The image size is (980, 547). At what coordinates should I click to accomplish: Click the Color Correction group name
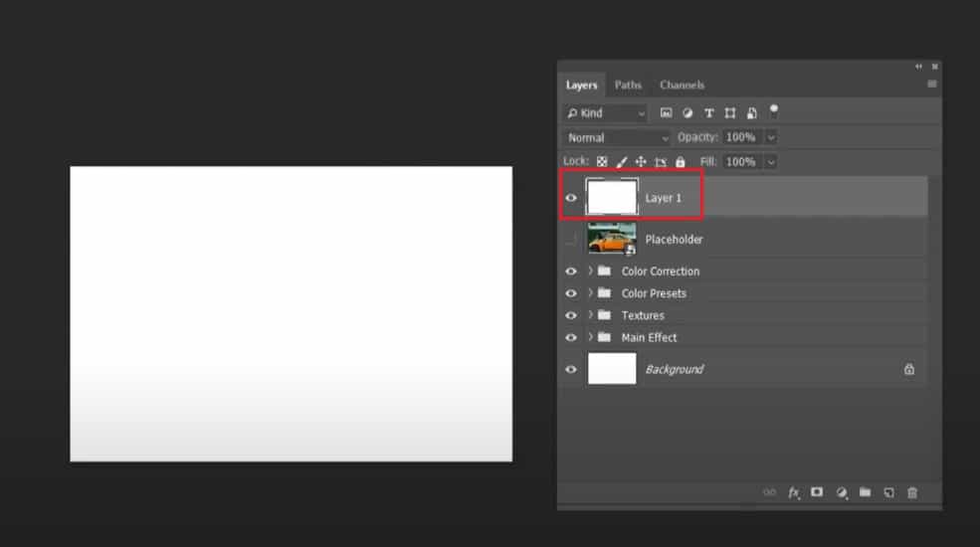pos(660,272)
